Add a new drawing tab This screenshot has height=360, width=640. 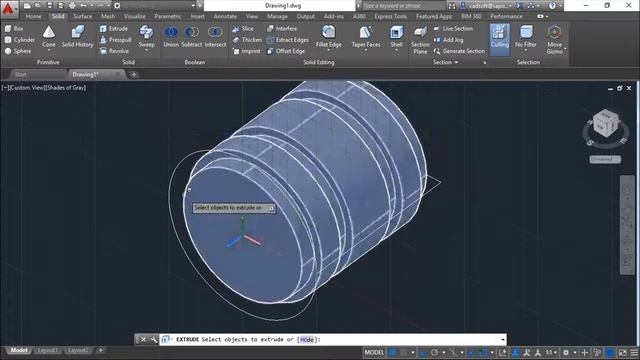133,74
